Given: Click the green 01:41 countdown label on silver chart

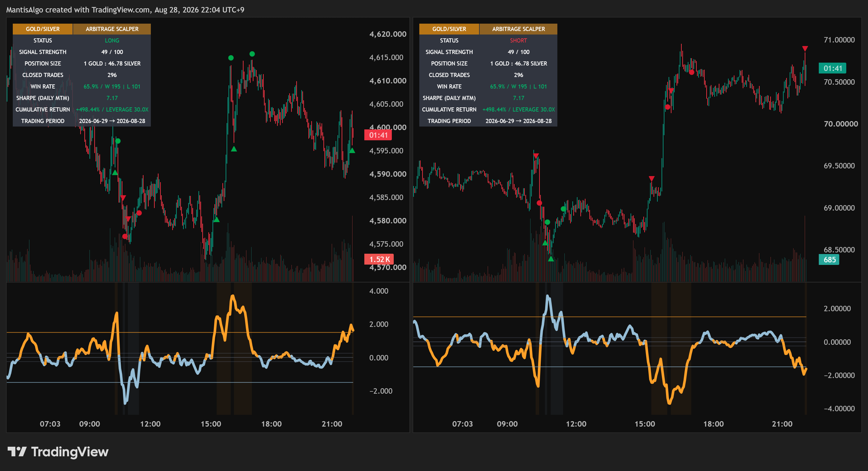Looking at the screenshot, I should [x=832, y=68].
